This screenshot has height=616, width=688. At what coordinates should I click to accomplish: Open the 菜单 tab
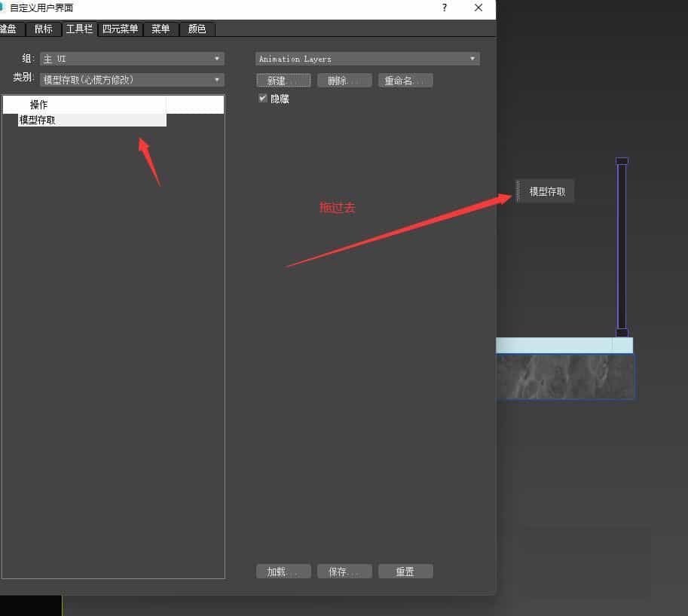pyautogui.click(x=161, y=29)
